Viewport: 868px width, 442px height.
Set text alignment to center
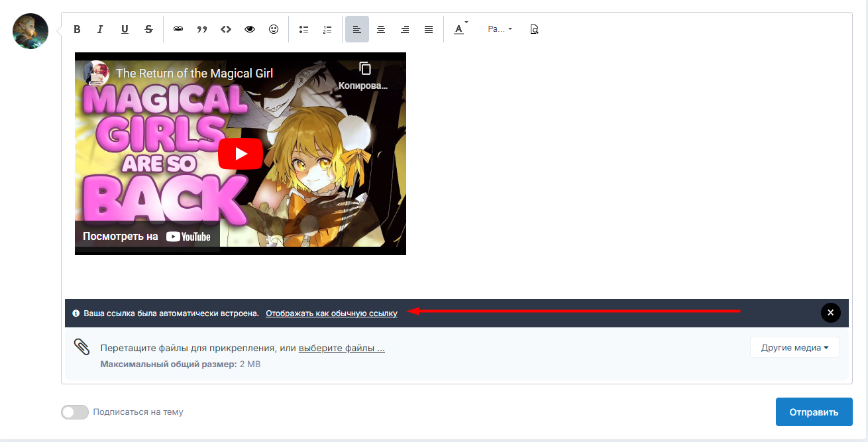380,28
